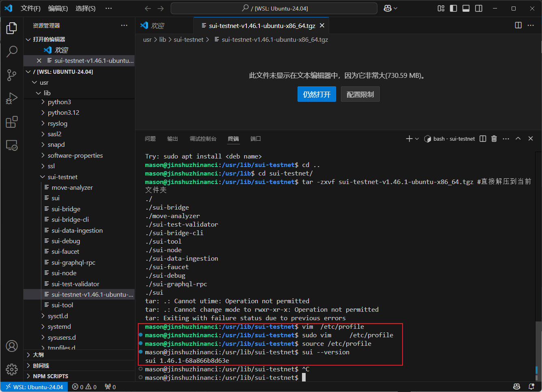Collapse the WSL: UBUNTU-24.04 folder section

(79, 72)
